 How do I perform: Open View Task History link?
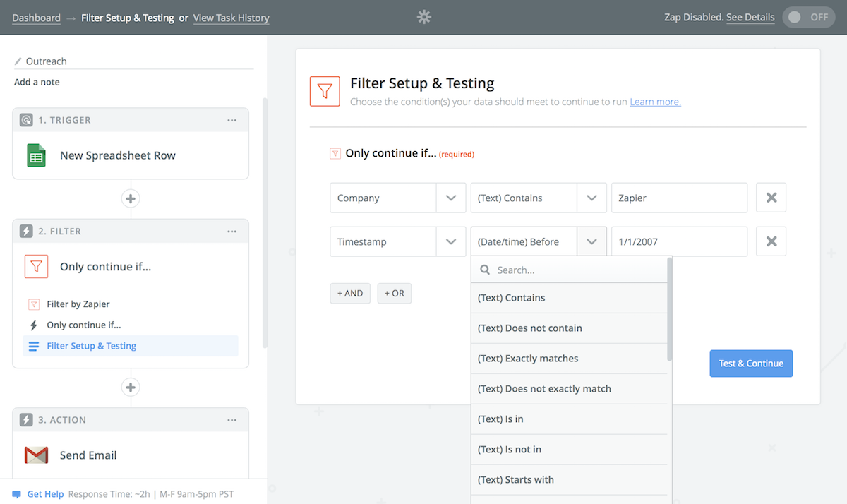click(231, 18)
